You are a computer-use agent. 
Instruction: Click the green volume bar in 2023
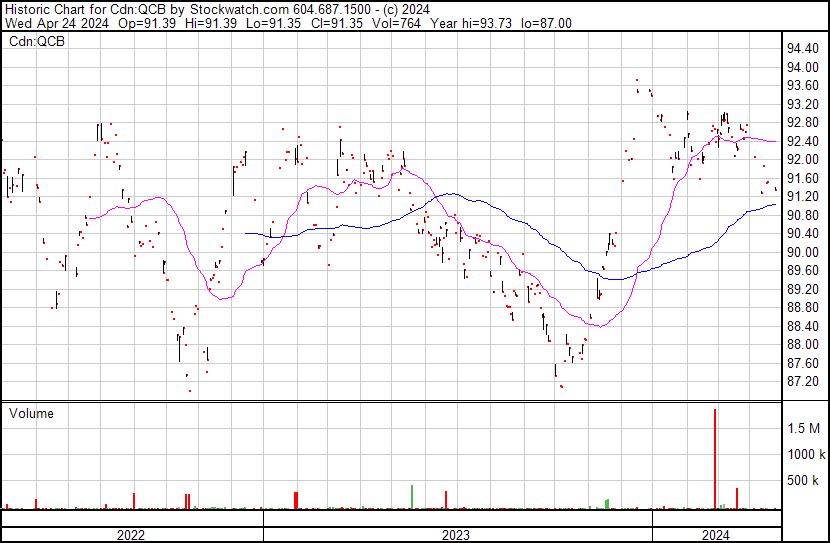pos(412,497)
